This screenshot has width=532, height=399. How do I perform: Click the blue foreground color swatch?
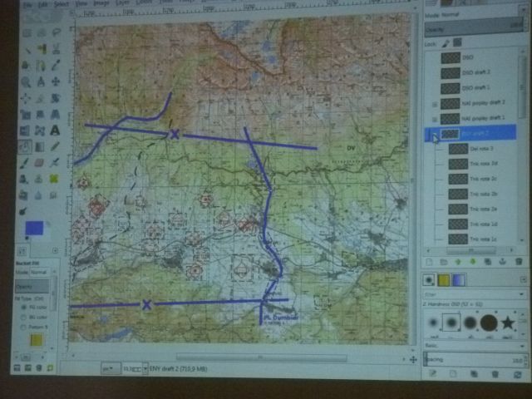click(x=34, y=227)
